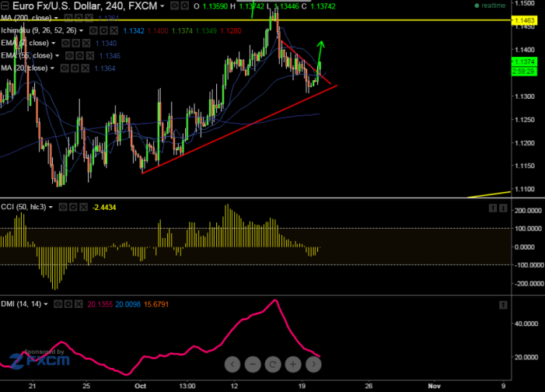The width and height of the screenshot is (545, 392).
Task: Click the Ichimoku value 1.1342
Action: pos(134,30)
